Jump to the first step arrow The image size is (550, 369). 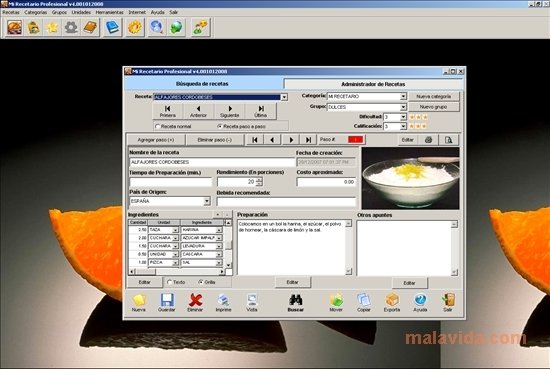point(255,140)
